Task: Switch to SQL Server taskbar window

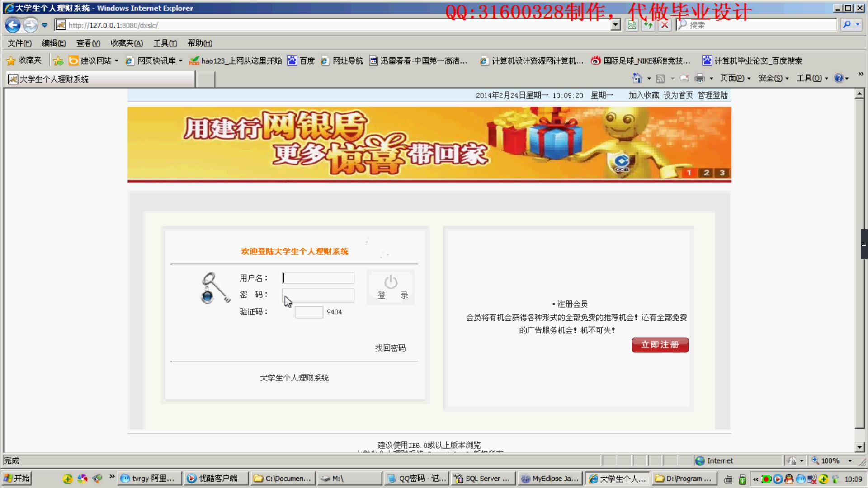Action: [483, 479]
